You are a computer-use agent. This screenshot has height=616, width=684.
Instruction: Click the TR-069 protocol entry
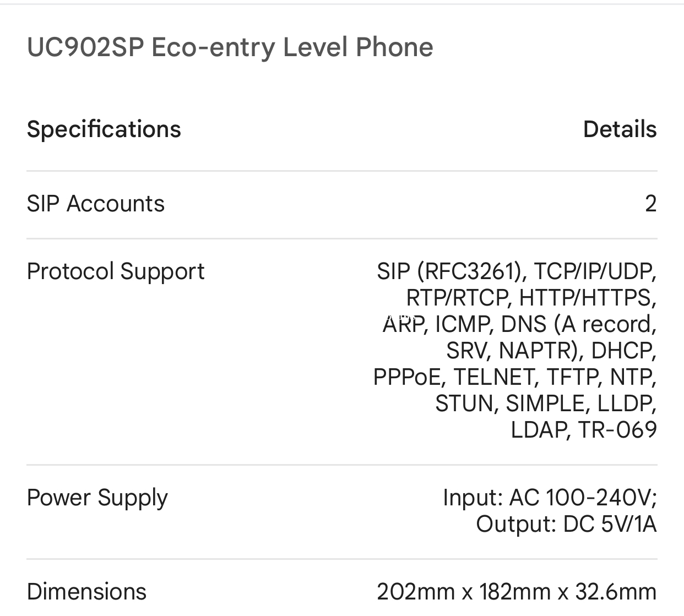[x=617, y=430]
